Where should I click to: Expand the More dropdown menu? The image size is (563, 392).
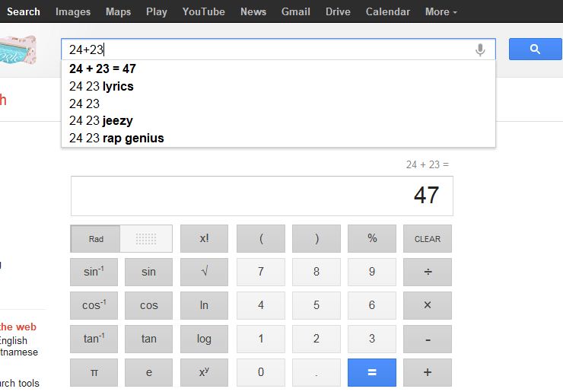point(441,11)
